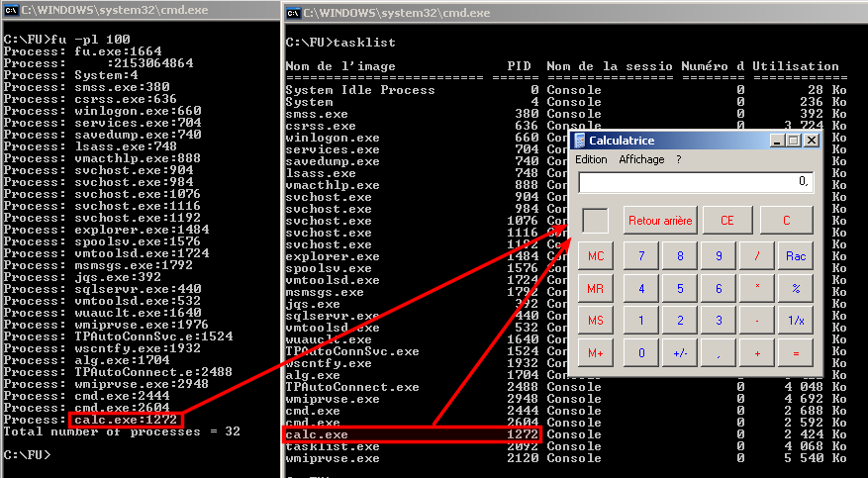The image size is (868, 478).
Task: Click the MR memory recall button
Action: coord(595,289)
